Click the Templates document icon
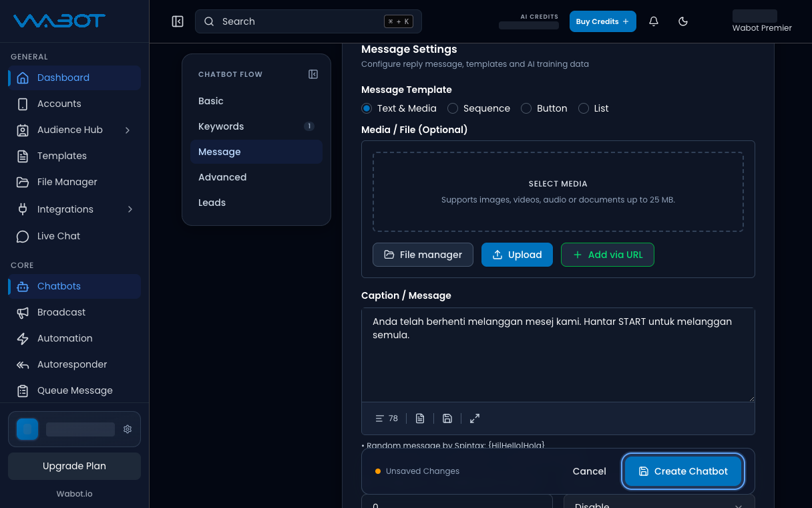Viewport: 812px width, 508px height. 23,156
